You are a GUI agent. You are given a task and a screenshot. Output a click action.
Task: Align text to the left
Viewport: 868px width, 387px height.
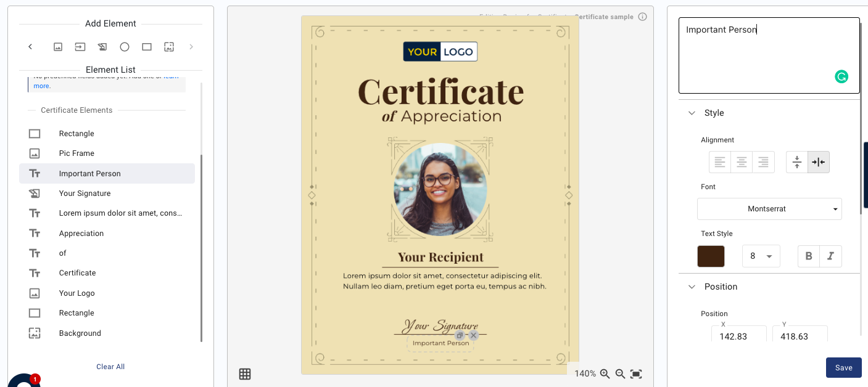720,162
